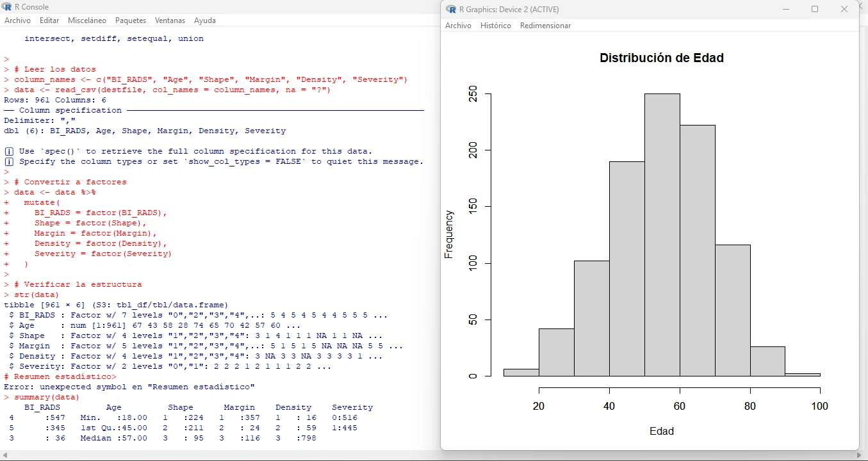868x461 pixels.
Task: Click the minimize icon on the Graphics window
Action: [x=786, y=9]
